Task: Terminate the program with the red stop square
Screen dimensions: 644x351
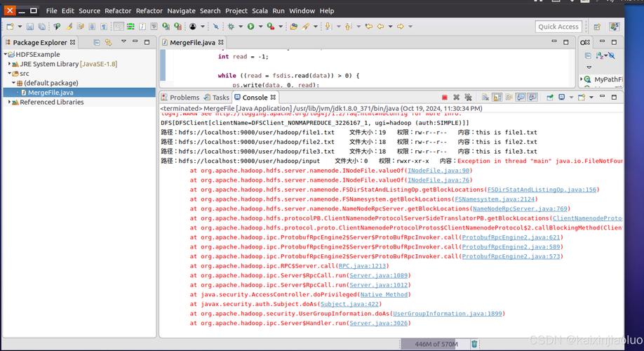Action: [x=444, y=98]
